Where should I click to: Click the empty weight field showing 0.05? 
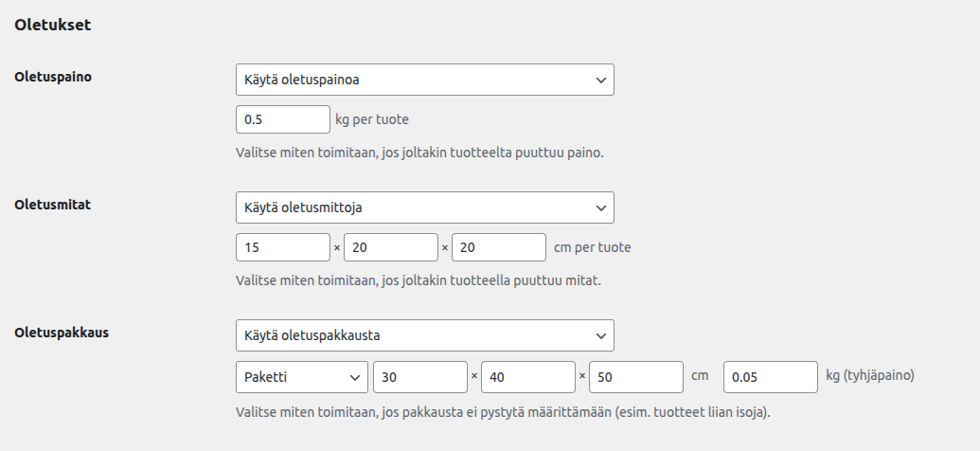770,376
